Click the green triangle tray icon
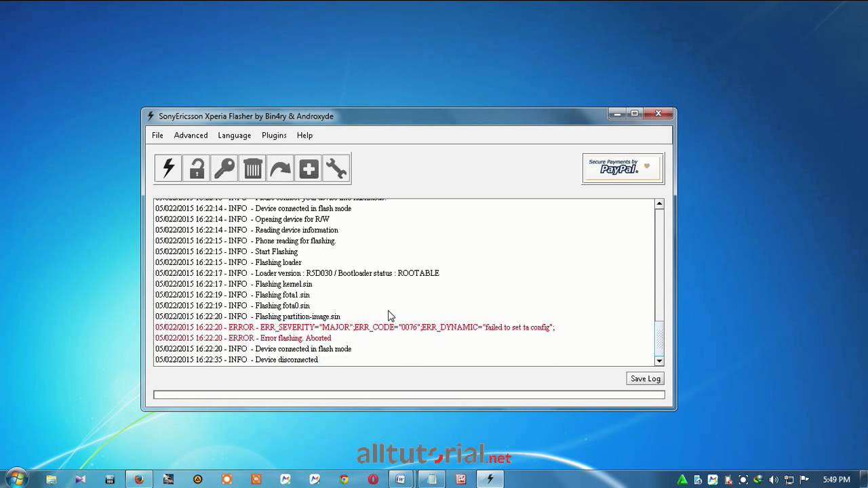Screen dimensions: 868x488 682,479
